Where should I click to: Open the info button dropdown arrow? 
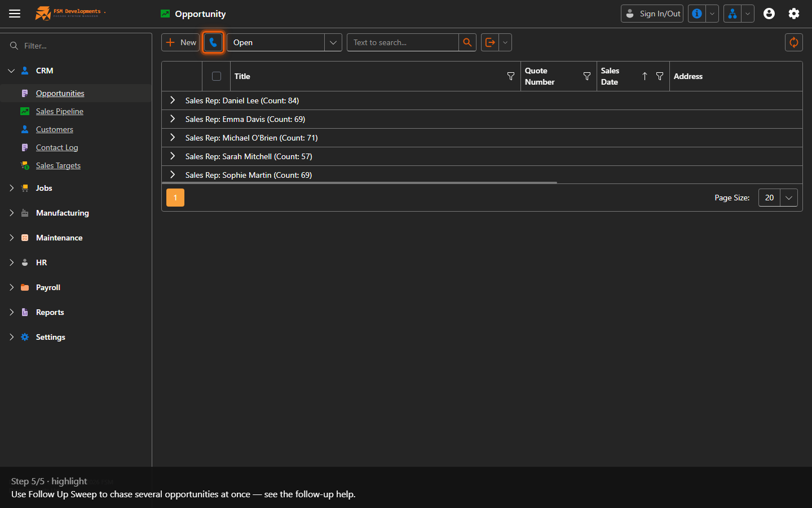tap(712, 14)
